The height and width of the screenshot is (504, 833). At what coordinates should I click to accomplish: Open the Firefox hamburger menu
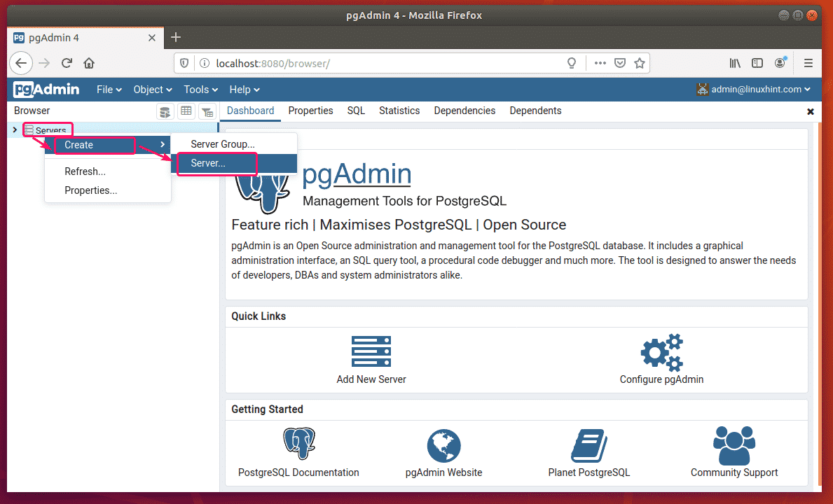[808, 63]
